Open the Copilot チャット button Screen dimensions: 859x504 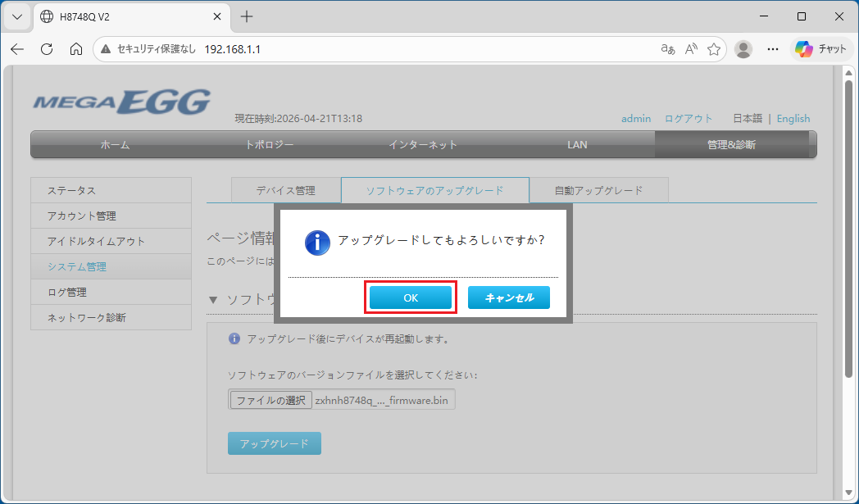pos(820,49)
